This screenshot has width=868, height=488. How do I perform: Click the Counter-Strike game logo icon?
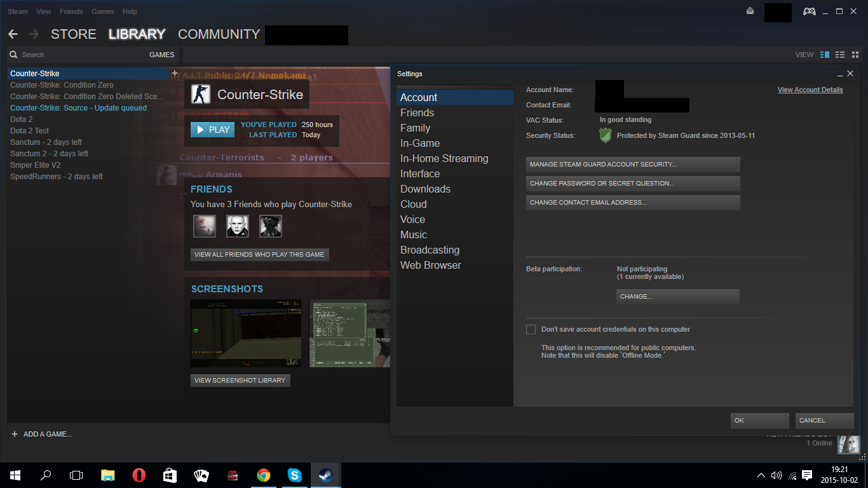tap(201, 95)
